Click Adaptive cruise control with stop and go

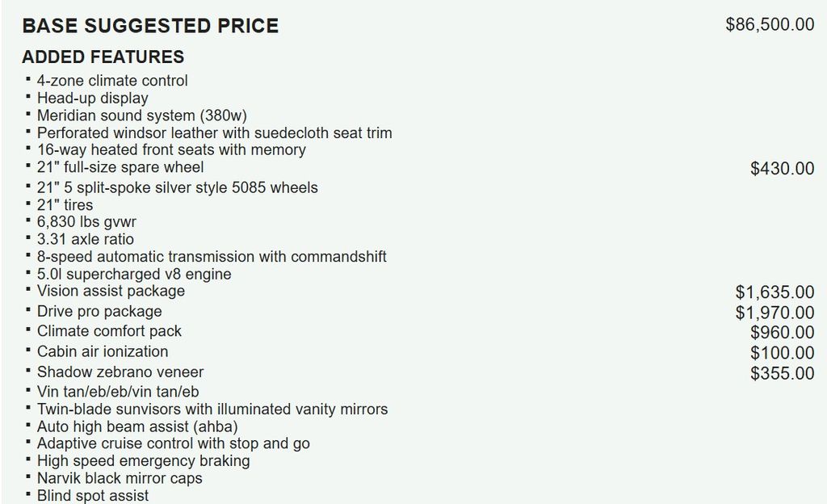pyautogui.click(x=174, y=443)
